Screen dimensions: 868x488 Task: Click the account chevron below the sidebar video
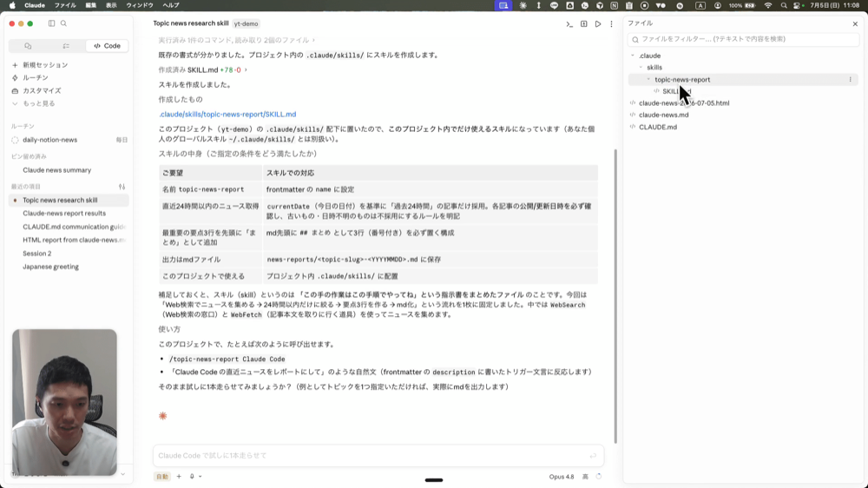123,474
